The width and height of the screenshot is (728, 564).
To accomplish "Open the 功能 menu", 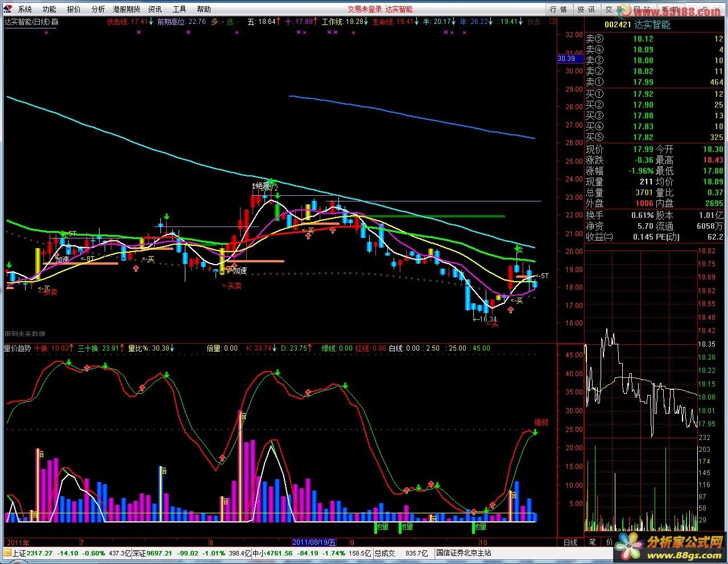I will click(49, 9).
